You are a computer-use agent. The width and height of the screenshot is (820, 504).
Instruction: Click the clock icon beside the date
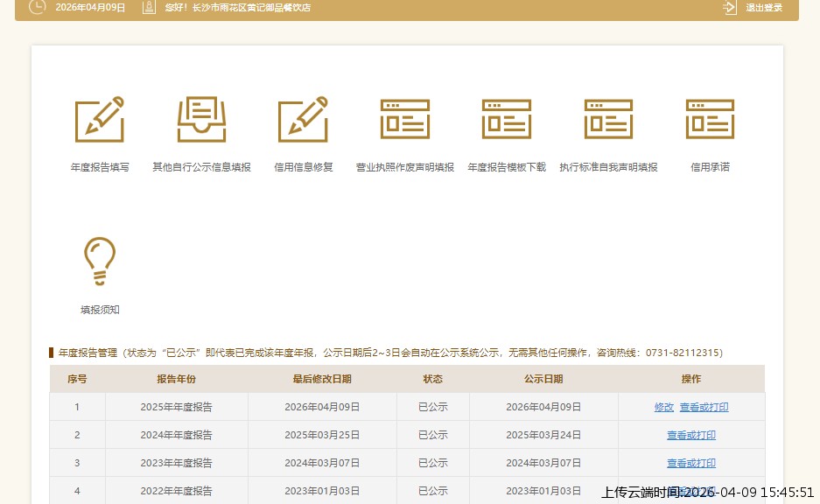pyautogui.click(x=36, y=7)
